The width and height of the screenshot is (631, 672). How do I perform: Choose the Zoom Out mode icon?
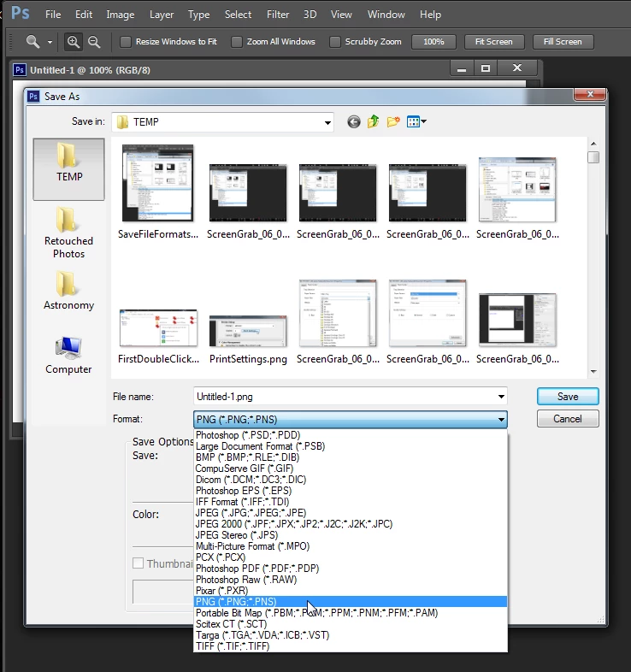pyautogui.click(x=94, y=42)
